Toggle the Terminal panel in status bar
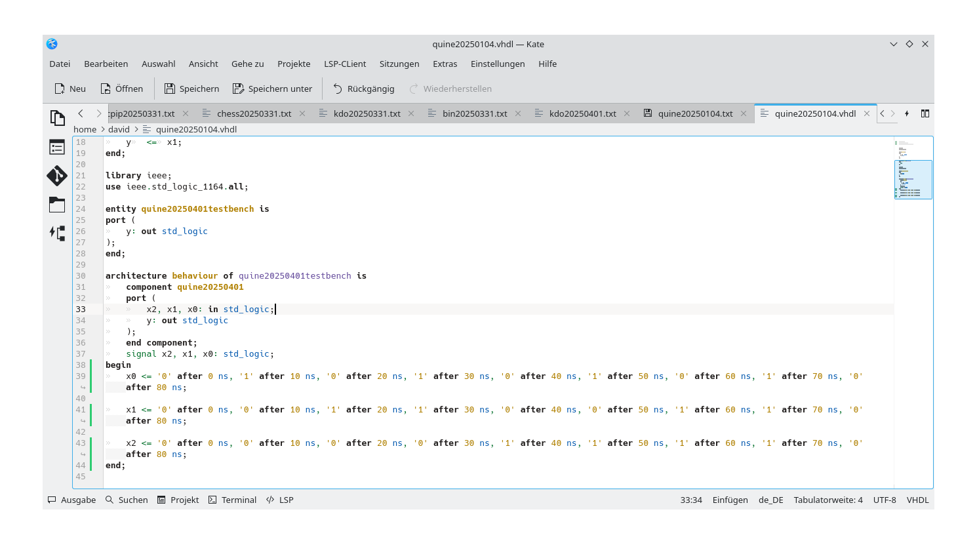This screenshot has width=977, height=560. (232, 500)
